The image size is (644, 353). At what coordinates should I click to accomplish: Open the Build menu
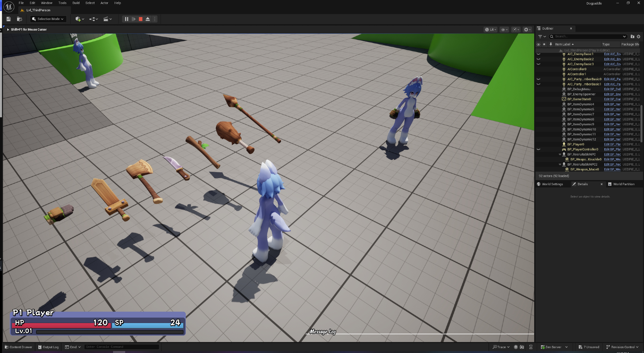click(x=76, y=3)
